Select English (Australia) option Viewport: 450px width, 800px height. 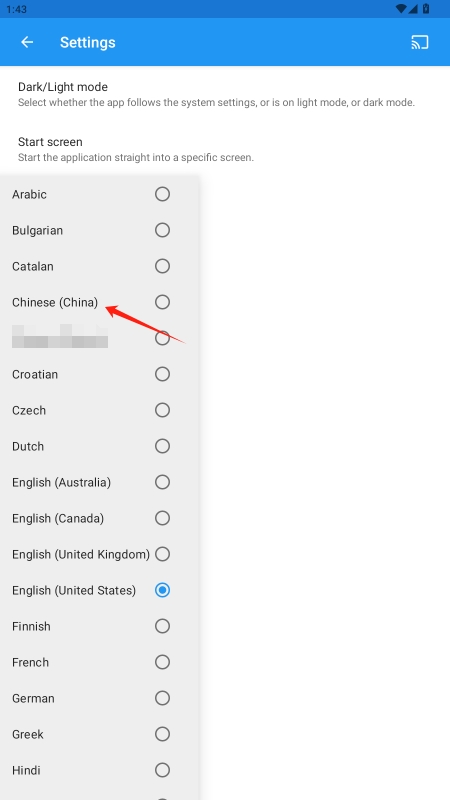pos(99,482)
